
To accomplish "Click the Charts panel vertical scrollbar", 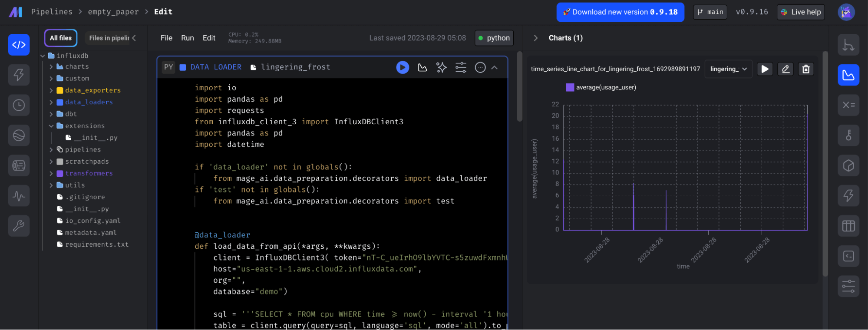I will 825,164.
